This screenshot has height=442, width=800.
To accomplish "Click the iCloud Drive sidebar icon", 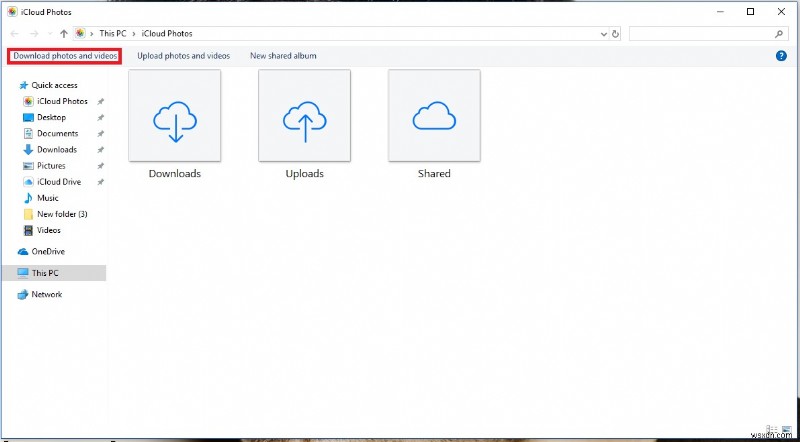I will coord(29,182).
